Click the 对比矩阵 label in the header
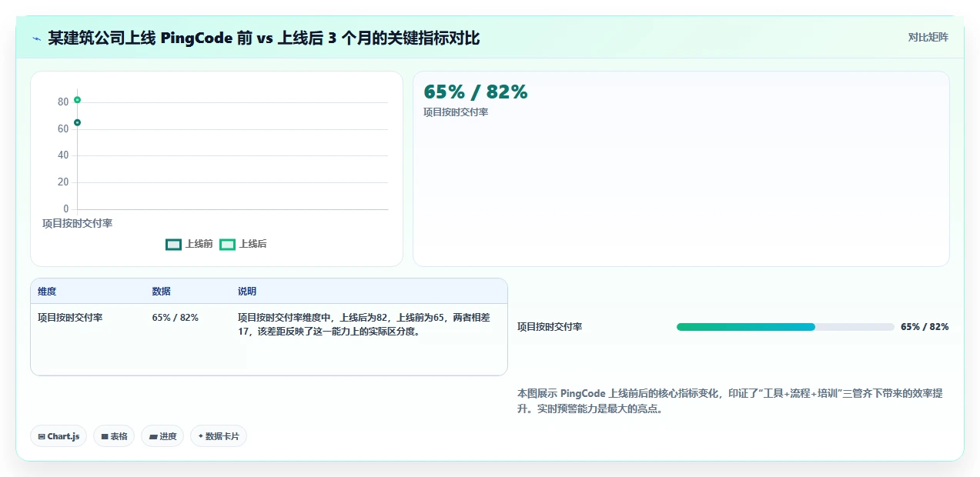Screen dimensions: 980x477 [928, 37]
